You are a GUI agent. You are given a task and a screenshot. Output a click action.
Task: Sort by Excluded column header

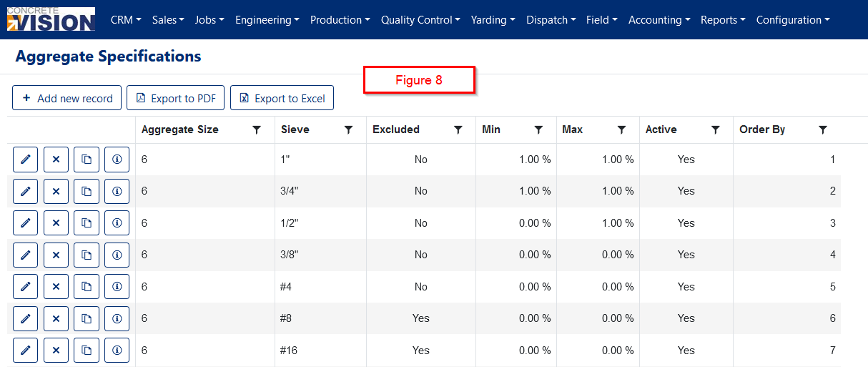click(396, 129)
